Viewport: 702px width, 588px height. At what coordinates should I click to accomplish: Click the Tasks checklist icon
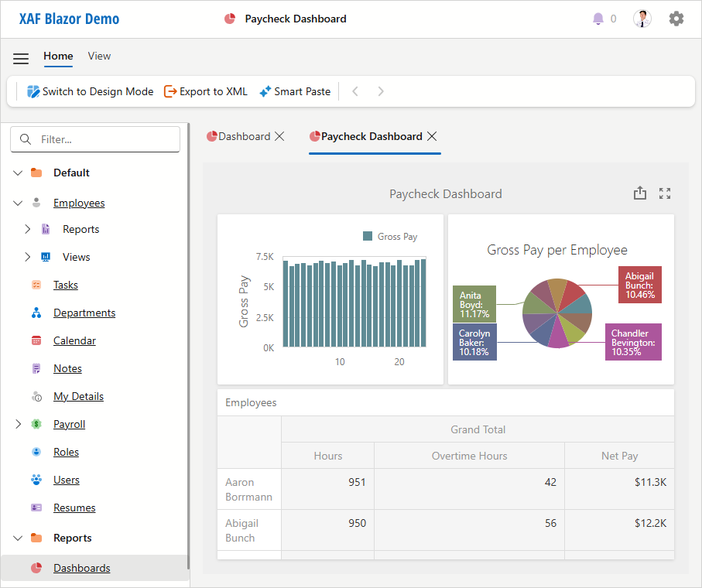tap(36, 285)
